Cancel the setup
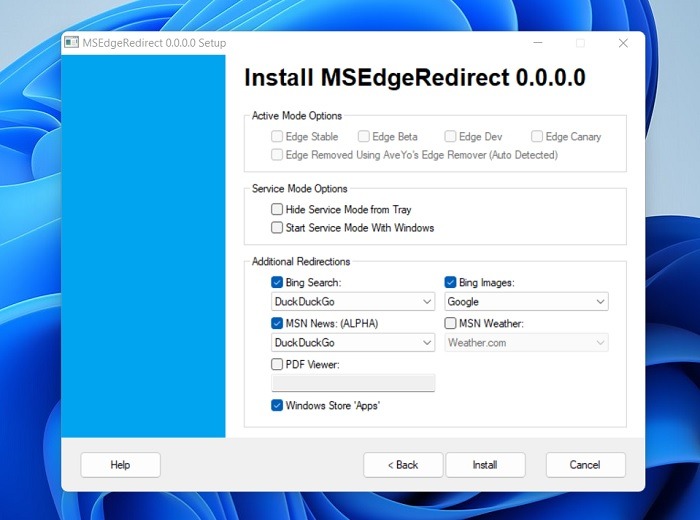 coord(585,465)
